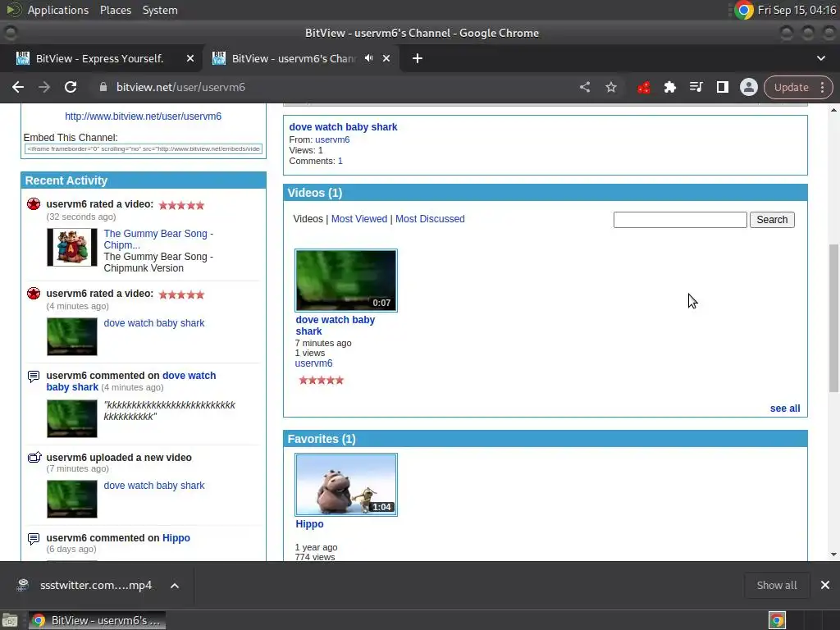840x630 pixels.
Task: Close the uservm6's Channel tab
Action: tap(386, 58)
